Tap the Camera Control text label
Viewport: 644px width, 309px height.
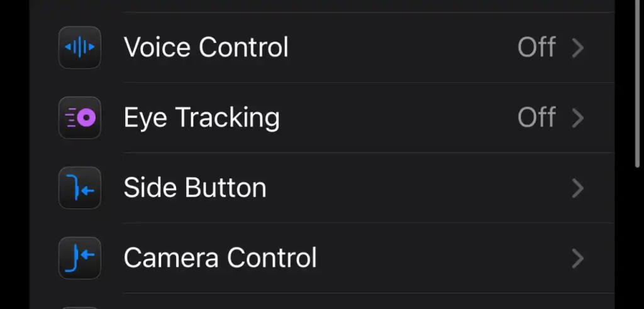click(x=220, y=257)
